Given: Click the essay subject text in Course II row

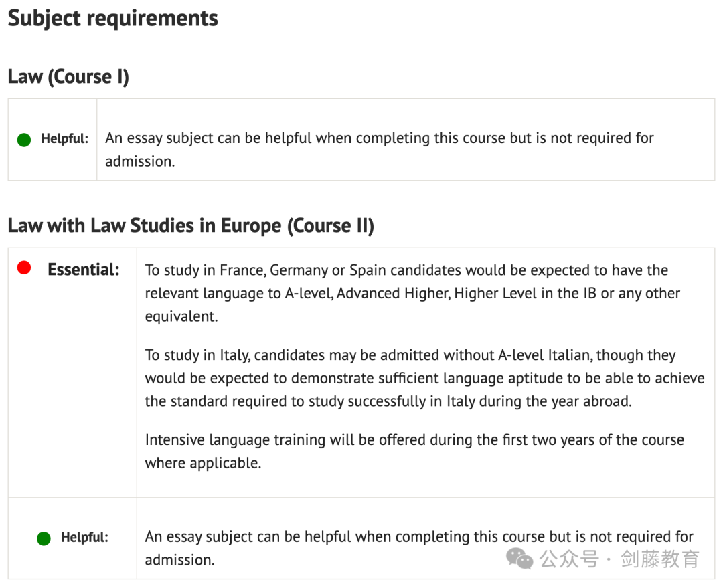Looking at the screenshot, I should tap(418, 548).
